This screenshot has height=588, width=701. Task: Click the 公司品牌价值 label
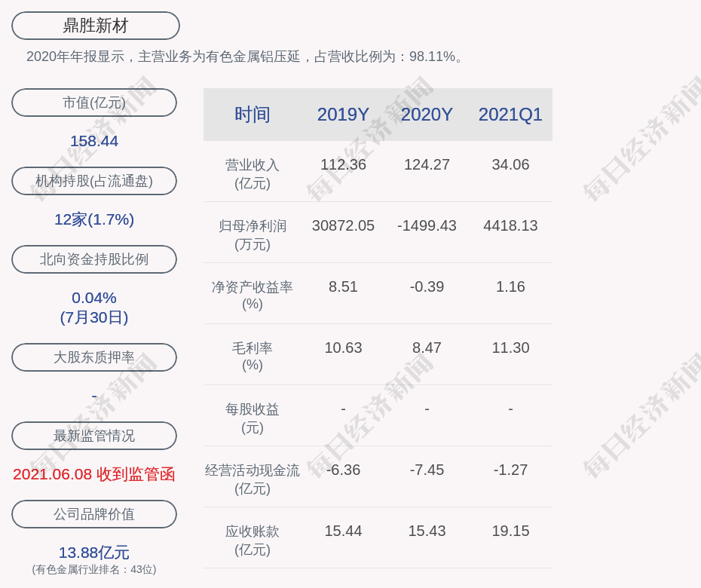point(94,514)
